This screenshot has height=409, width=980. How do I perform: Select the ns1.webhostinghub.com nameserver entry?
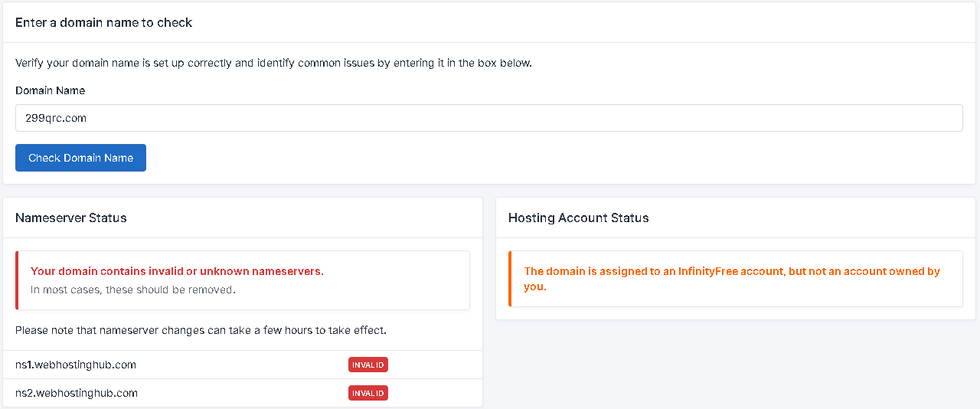pyautogui.click(x=76, y=365)
